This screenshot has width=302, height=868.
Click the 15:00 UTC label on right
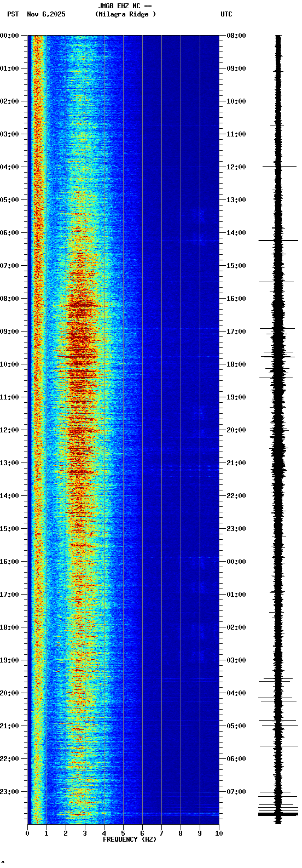pos(236,266)
